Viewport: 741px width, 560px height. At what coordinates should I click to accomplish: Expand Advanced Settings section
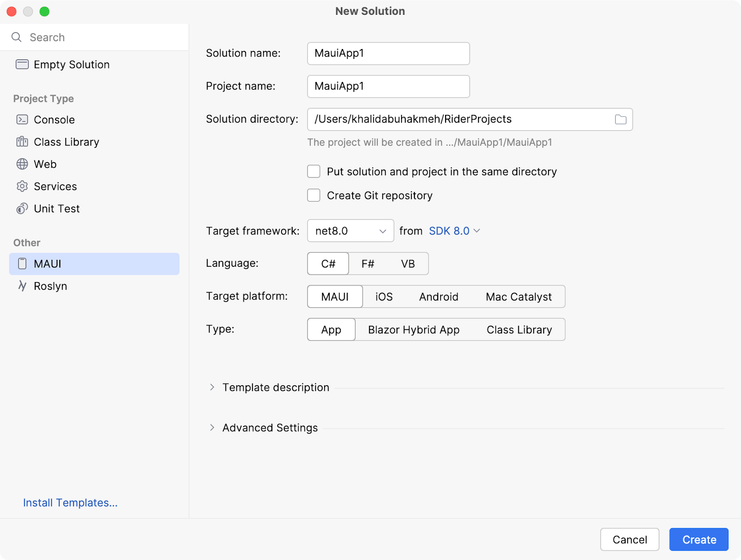(212, 428)
